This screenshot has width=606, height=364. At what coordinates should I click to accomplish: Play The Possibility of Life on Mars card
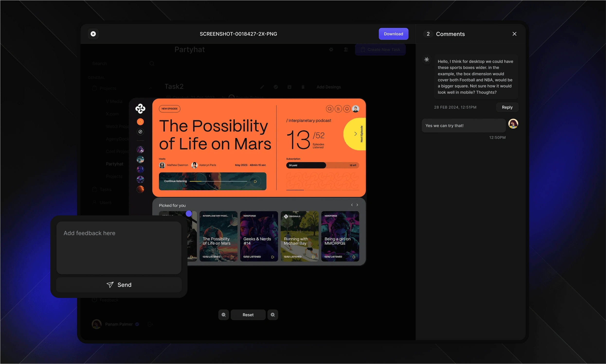[232, 257]
